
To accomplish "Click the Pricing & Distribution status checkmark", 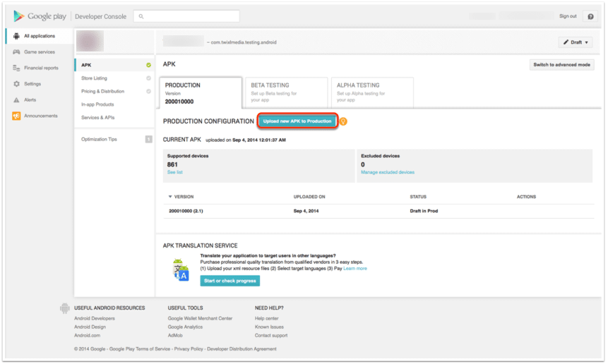I will (x=148, y=92).
